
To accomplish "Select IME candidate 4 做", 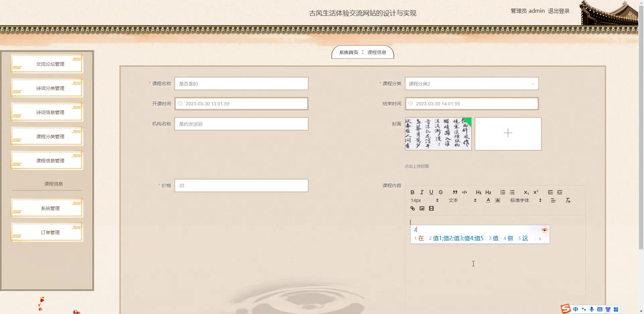I will (508, 238).
